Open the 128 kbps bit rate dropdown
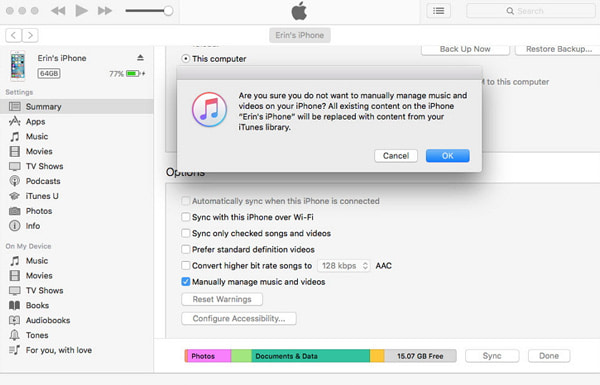 [x=344, y=266]
